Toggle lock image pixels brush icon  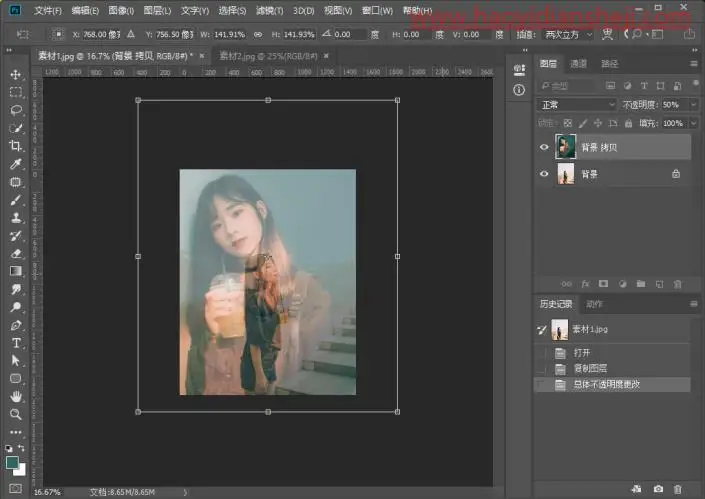click(583, 123)
